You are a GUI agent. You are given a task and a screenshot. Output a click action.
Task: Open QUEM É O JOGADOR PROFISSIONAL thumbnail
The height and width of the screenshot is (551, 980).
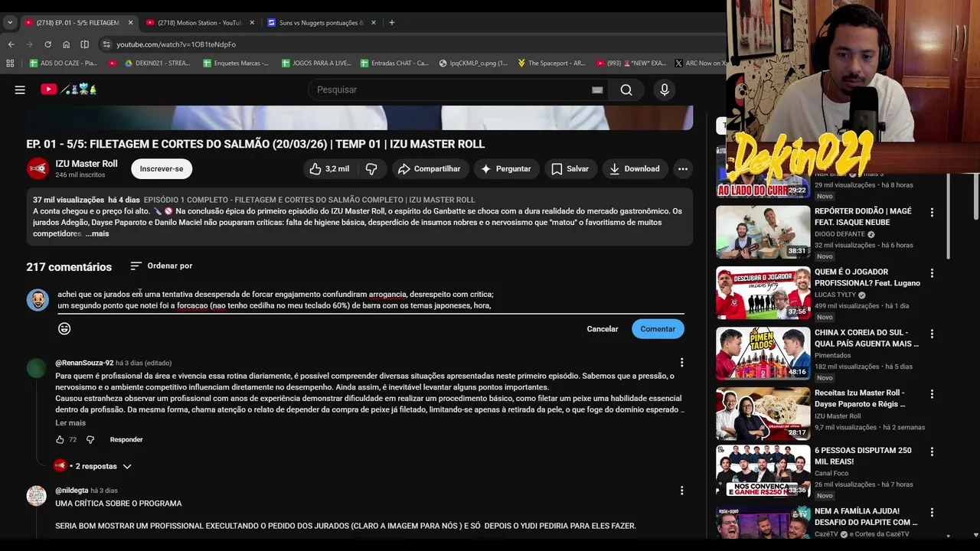(x=763, y=292)
